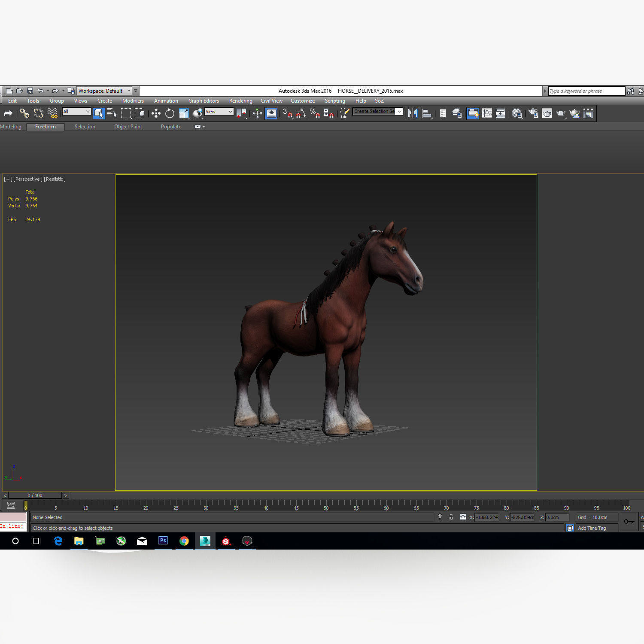The image size is (644, 644).
Task: Click the Select and Link chain icon
Action: point(24,113)
